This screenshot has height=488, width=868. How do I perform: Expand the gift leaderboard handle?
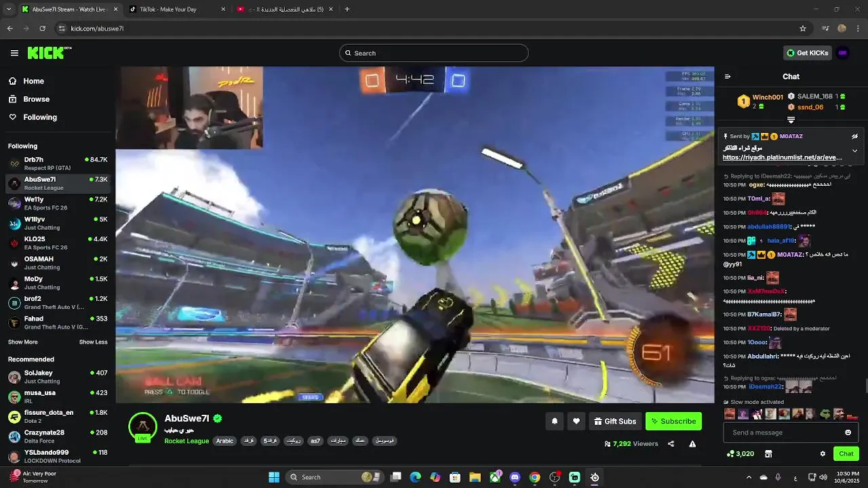791,120
